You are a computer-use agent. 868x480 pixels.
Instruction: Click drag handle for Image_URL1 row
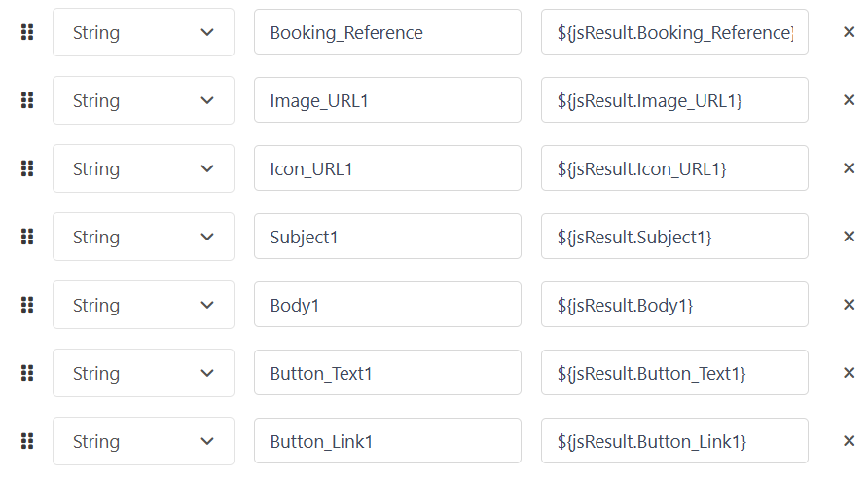click(27, 100)
